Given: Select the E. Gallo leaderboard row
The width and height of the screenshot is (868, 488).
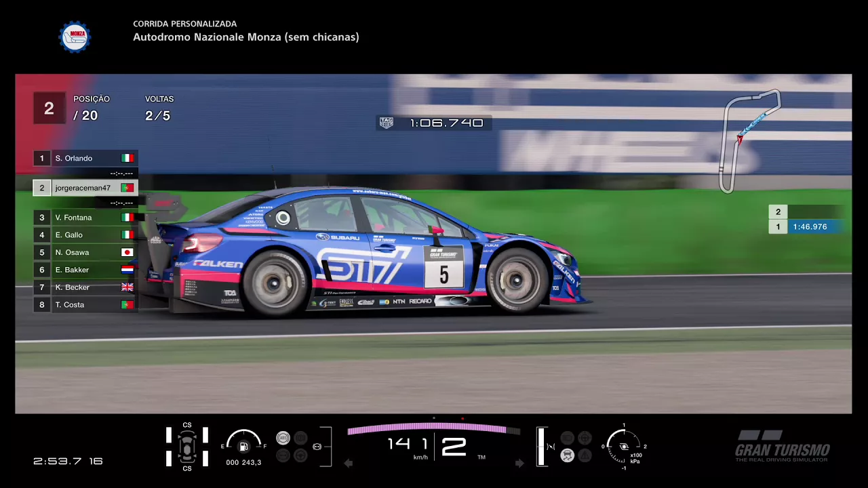Looking at the screenshot, I should 85,235.
